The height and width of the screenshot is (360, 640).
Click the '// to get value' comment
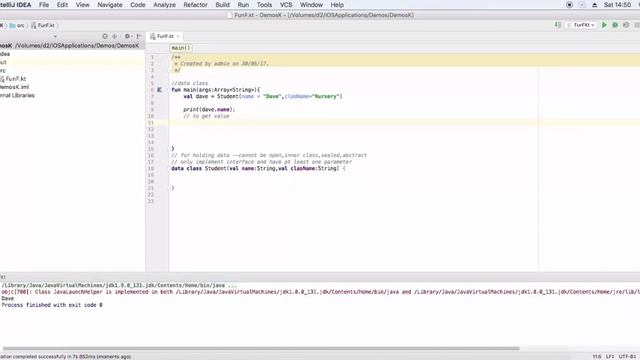(206, 116)
